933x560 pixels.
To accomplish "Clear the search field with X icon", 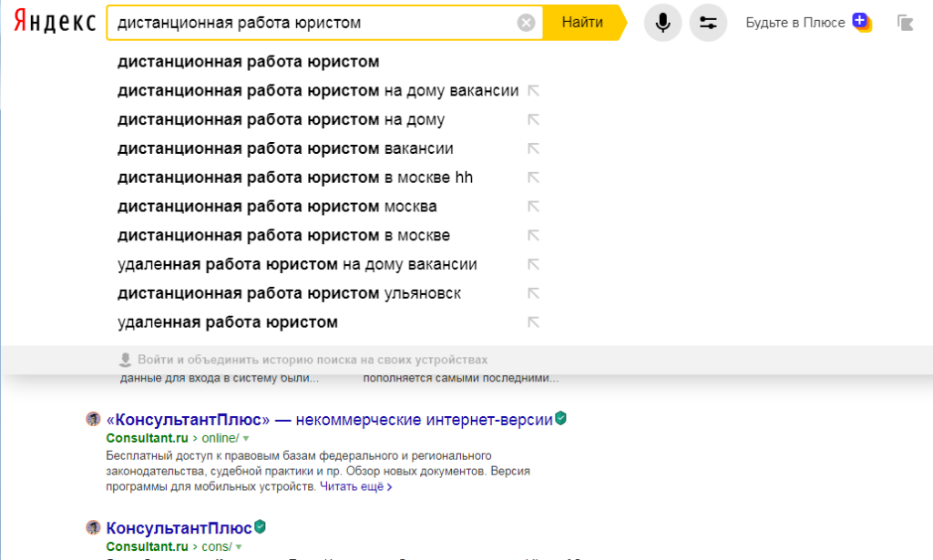I will point(526,23).
